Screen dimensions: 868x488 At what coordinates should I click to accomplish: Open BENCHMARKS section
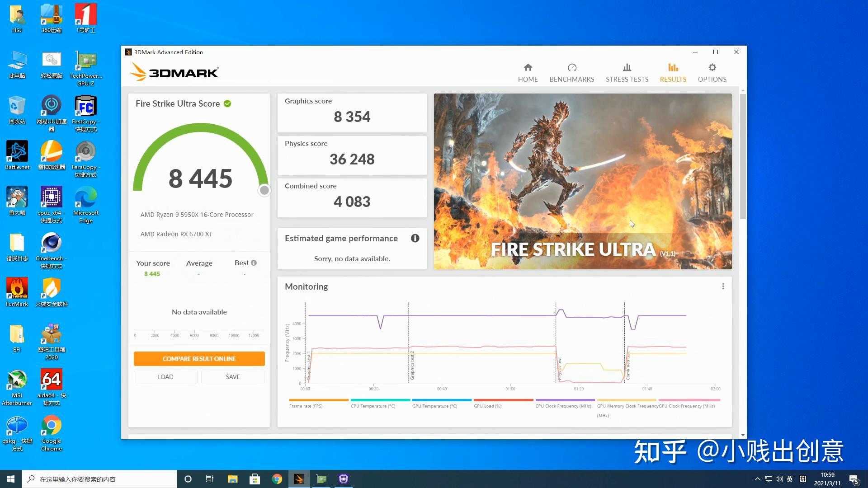572,71
